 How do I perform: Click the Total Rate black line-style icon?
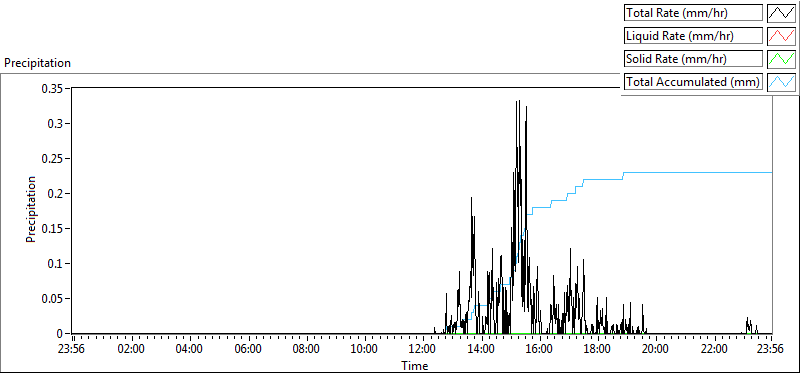tap(781, 13)
